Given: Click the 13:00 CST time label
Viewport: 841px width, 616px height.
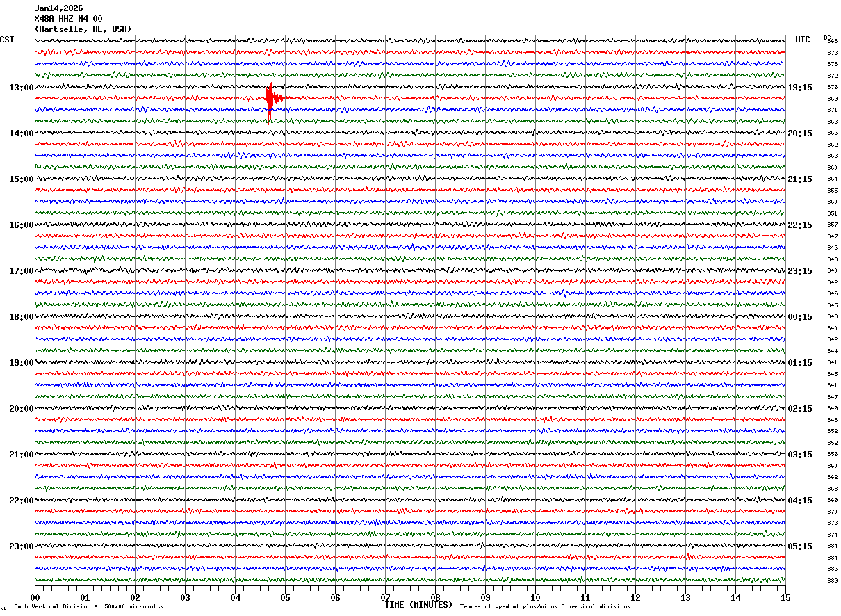Looking at the screenshot, I should [21, 88].
